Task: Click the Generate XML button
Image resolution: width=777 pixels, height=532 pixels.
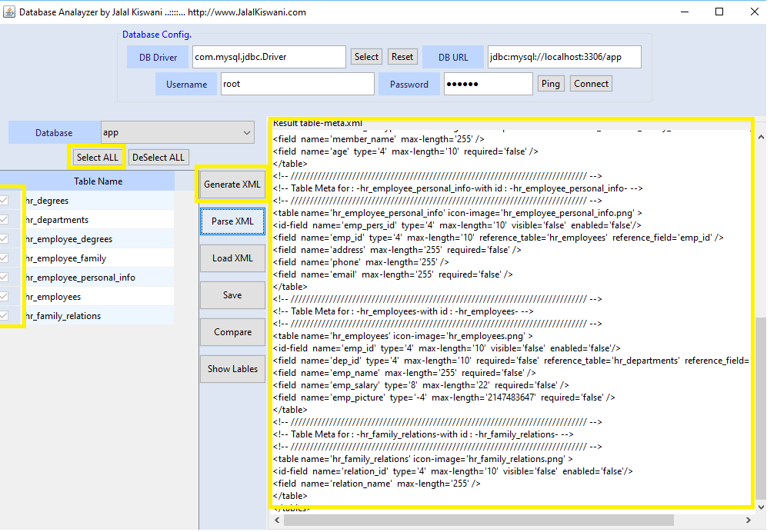Action: [x=232, y=185]
